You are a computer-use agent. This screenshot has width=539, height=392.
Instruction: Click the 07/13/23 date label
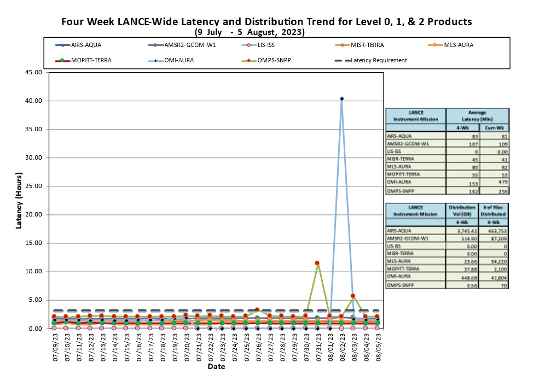(103, 347)
